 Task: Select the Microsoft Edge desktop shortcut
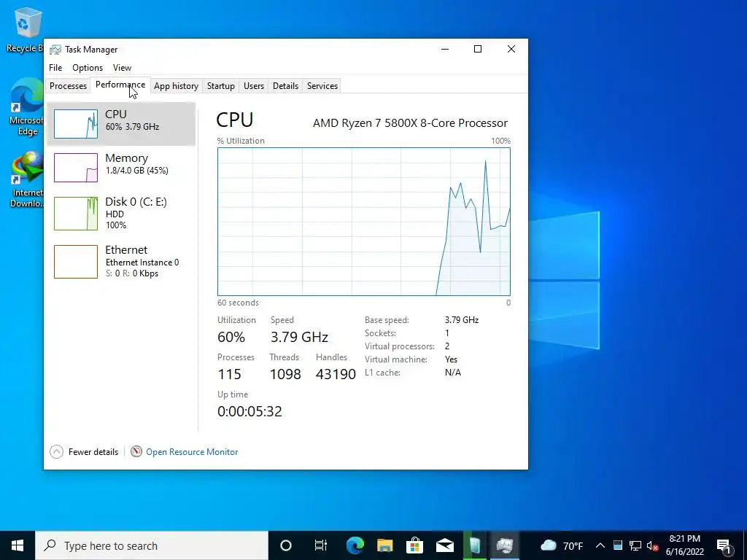(x=26, y=108)
